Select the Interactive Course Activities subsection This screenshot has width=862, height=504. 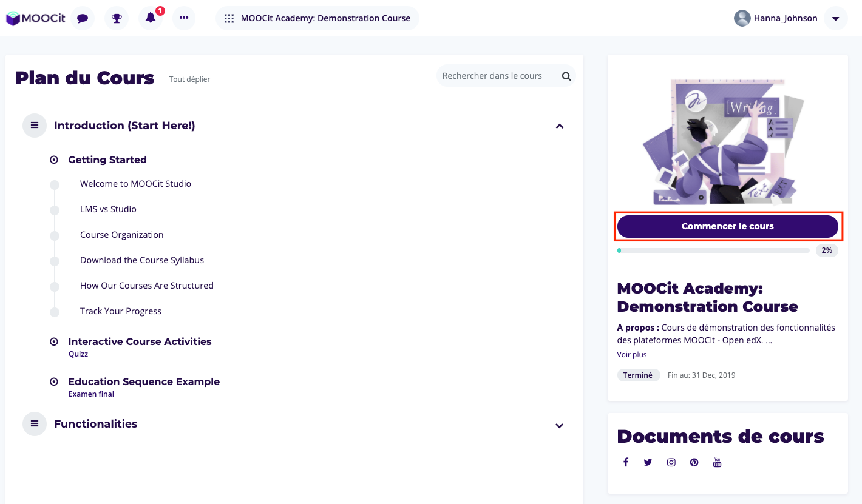click(x=140, y=341)
